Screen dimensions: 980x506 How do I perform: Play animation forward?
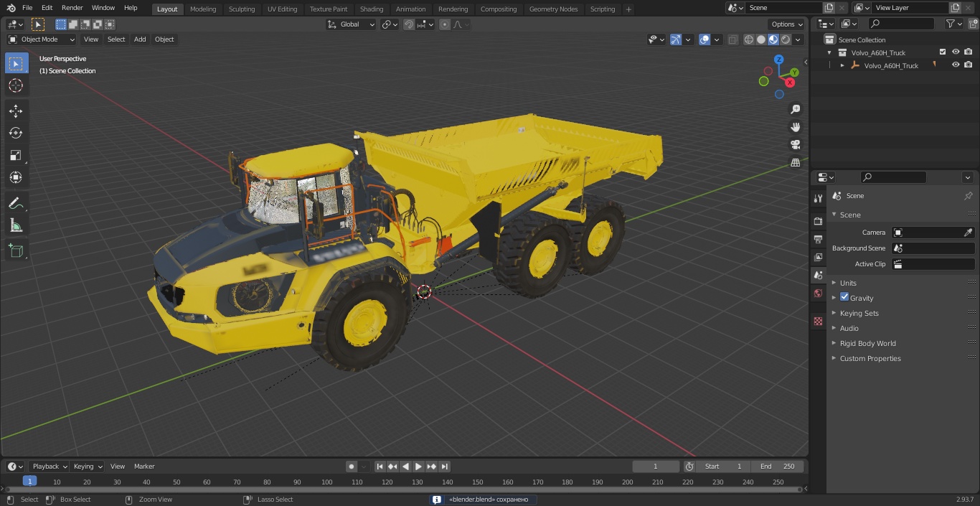tap(418, 467)
